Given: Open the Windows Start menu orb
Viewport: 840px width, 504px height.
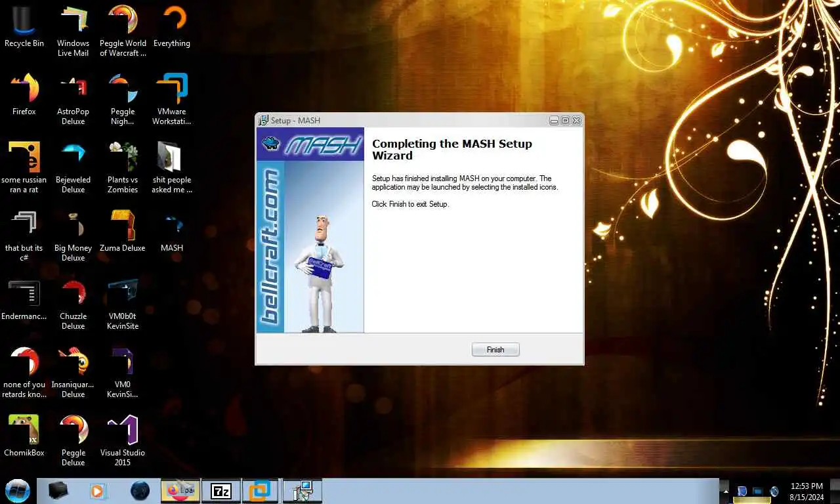Looking at the screenshot, I should point(18,491).
